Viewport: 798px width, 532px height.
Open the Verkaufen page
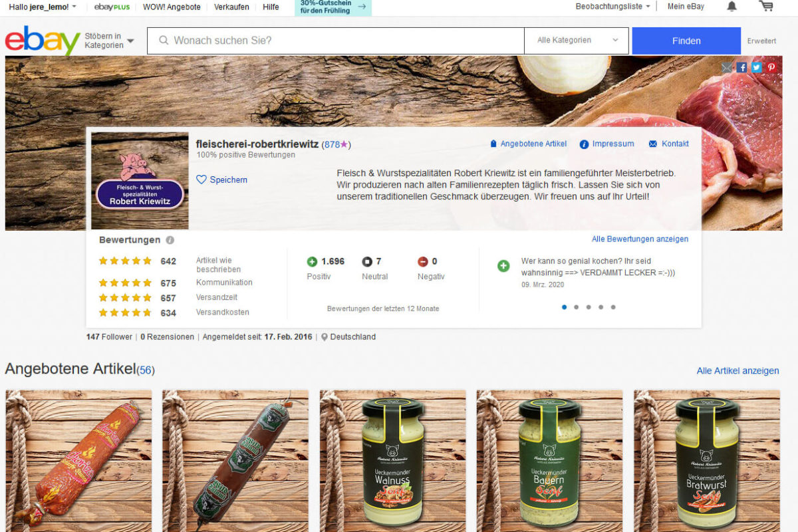231,7
